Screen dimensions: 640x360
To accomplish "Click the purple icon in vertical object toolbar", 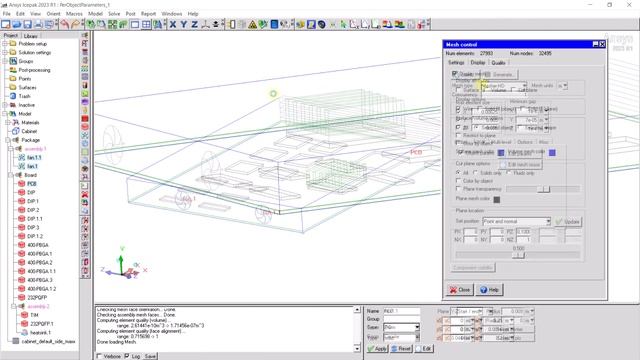I will point(85,102).
